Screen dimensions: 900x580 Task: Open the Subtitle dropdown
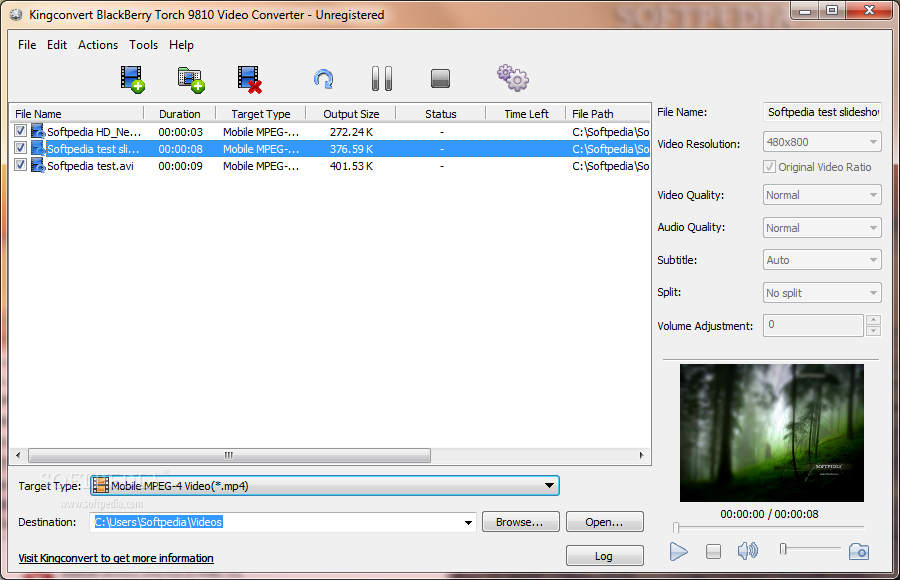pos(822,260)
